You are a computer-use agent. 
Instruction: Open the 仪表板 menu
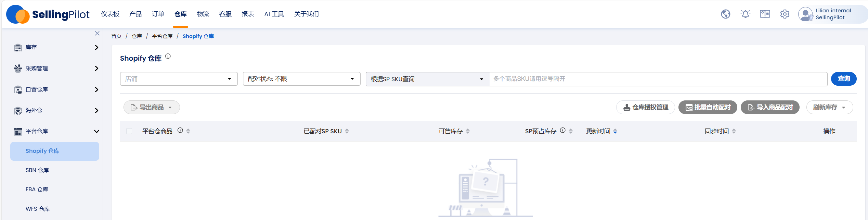coord(110,14)
